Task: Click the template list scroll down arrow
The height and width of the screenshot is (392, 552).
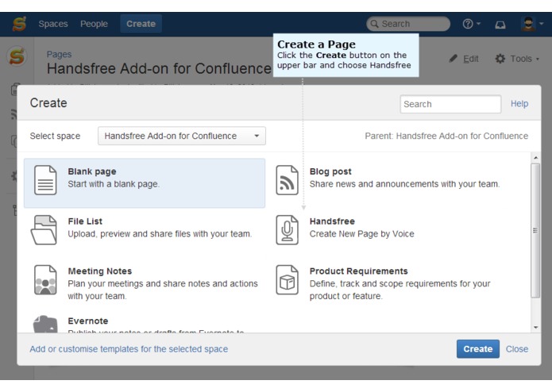Action: coord(535,327)
